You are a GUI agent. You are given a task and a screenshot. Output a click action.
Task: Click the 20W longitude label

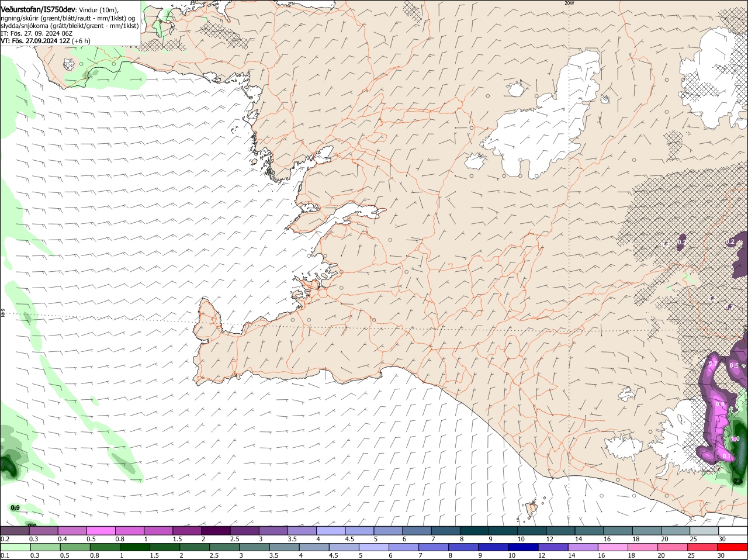pos(570,3)
